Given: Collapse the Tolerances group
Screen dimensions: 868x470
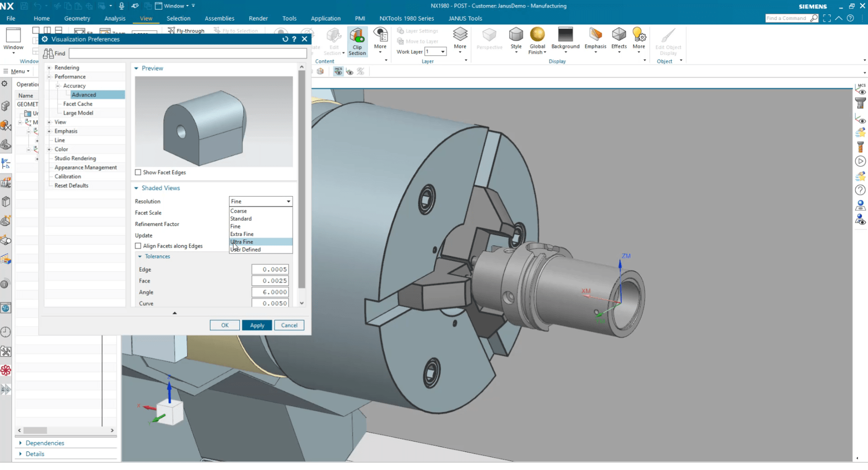Looking at the screenshot, I should 140,256.
